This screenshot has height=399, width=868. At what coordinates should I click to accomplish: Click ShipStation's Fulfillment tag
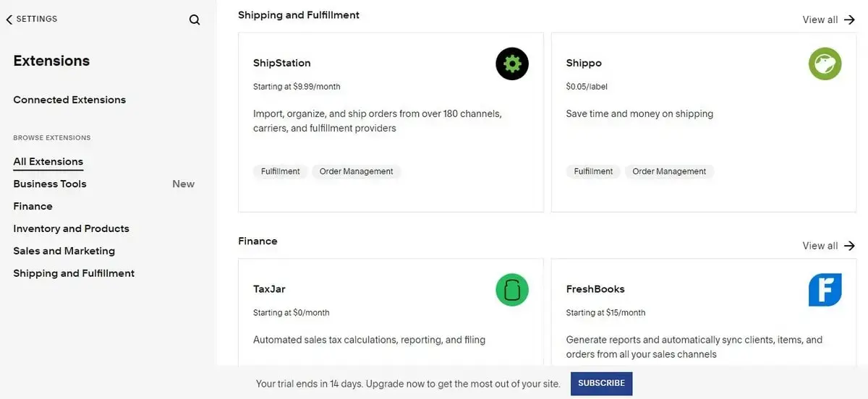[280, 171]
